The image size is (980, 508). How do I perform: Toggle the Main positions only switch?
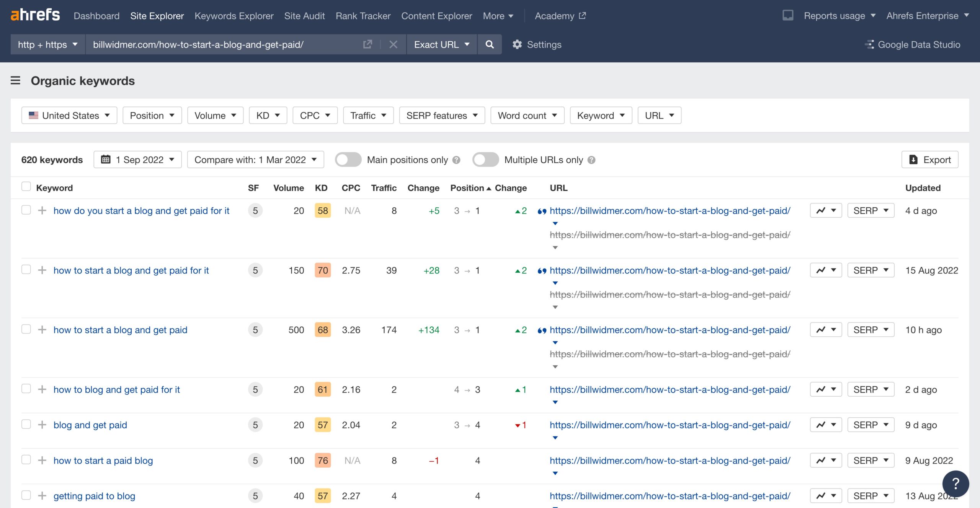[x=348, y=160]
